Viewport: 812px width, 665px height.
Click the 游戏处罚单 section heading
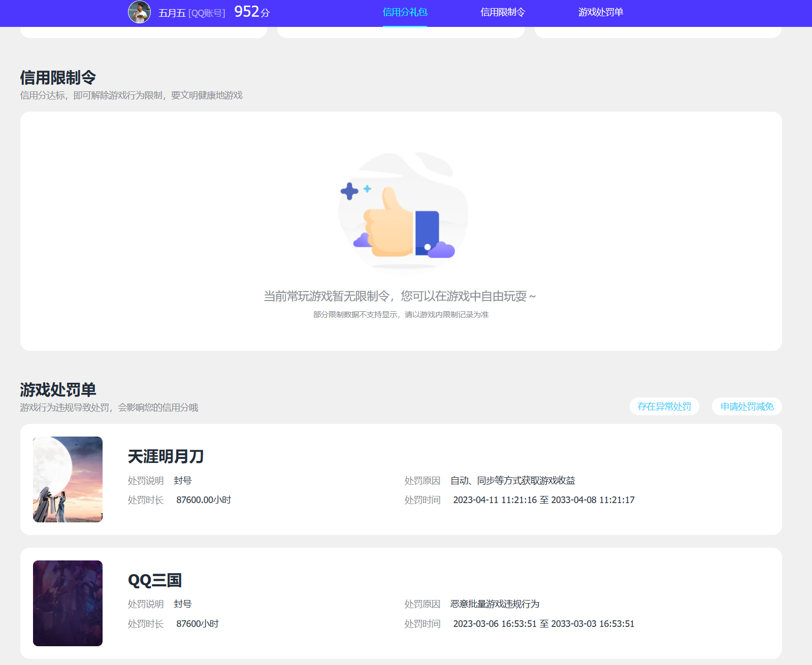pyautogui.click(x=58, y=390)
